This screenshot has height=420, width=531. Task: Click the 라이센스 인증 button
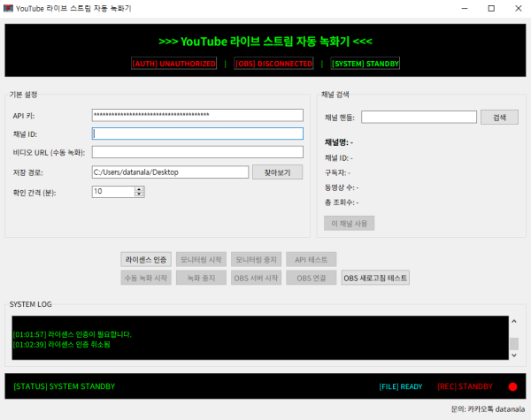point(146,260)
